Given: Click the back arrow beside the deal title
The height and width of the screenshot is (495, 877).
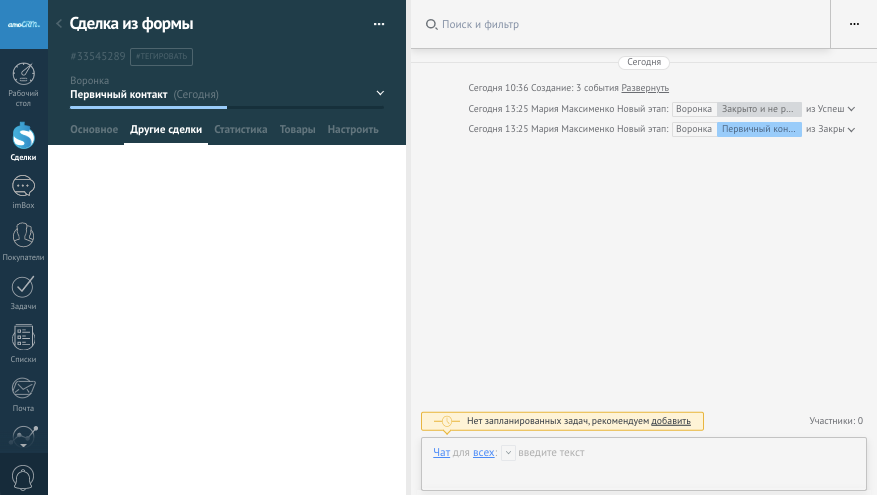Looking at the screenshot, I should point(59,24).
